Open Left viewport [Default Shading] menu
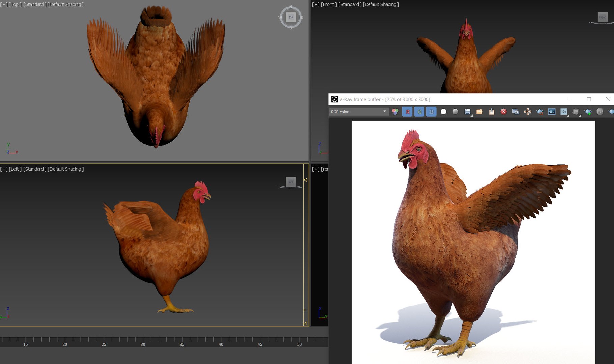Viewport: 614px width, 364px height. click(x=66, y=169)
